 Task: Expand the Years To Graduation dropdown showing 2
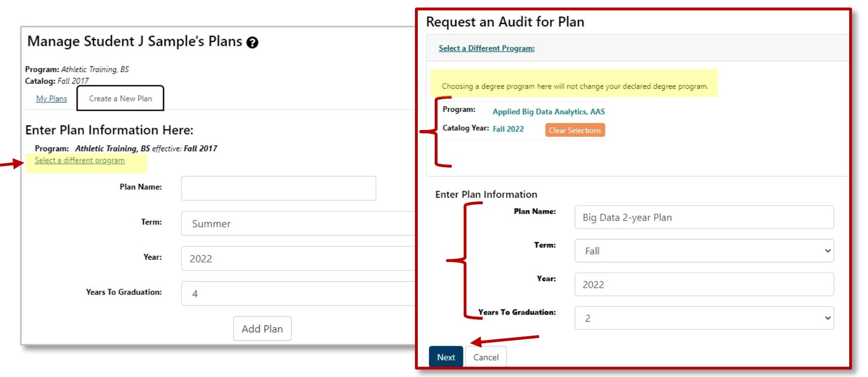click(704, 318)
